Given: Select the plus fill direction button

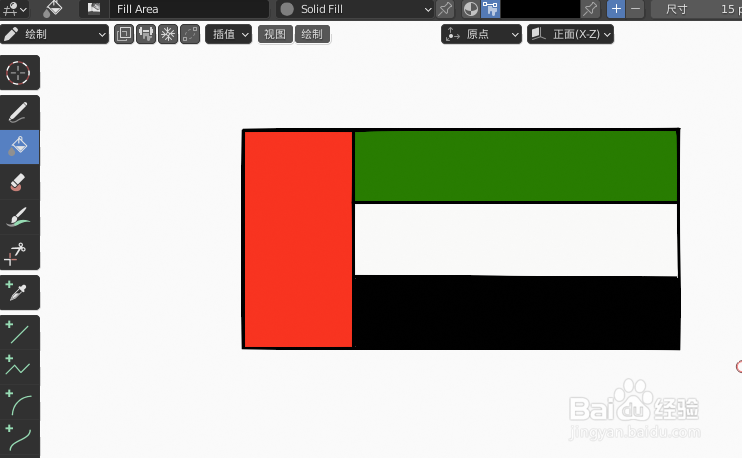Looking at the screenshot, I should 616,9.
